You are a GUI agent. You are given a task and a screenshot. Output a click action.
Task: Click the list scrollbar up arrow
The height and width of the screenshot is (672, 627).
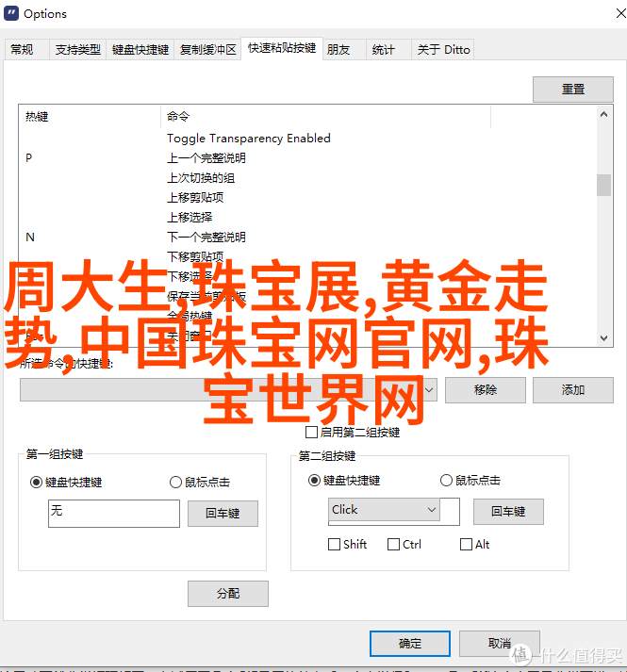[x=603, y=114]
